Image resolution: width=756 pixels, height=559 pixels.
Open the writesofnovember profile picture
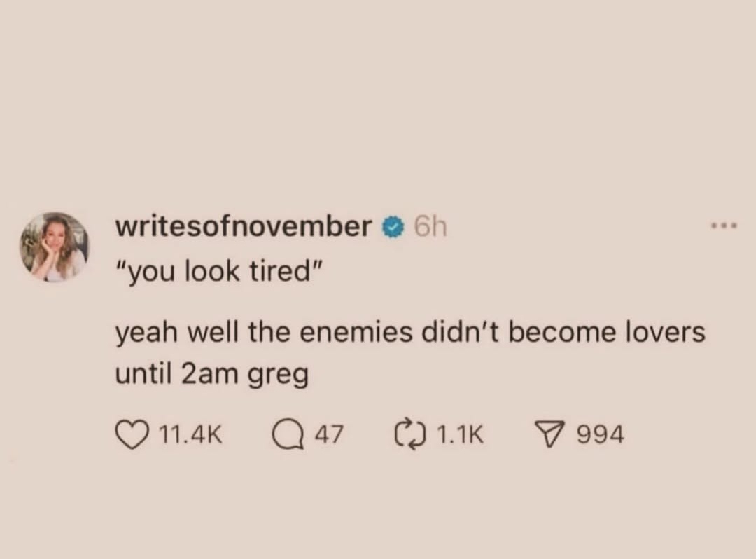pos(55,247)
